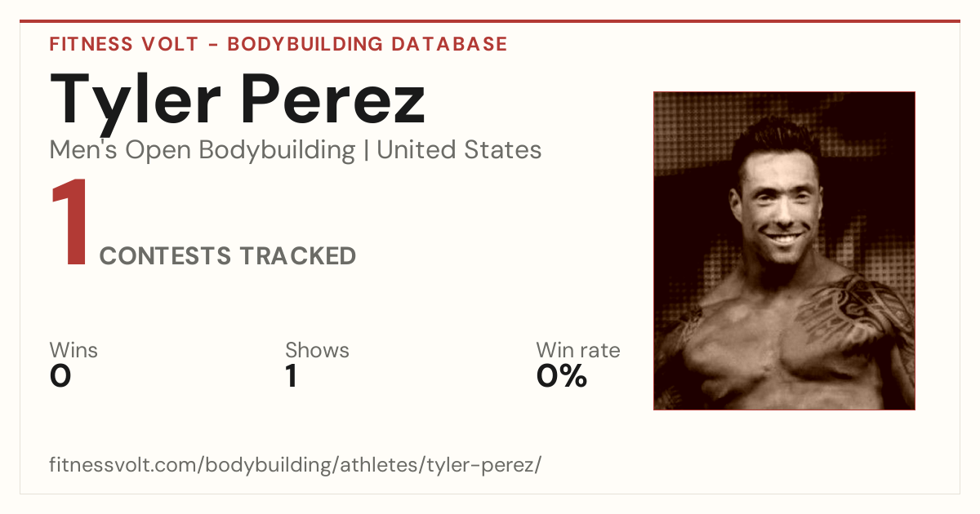Select the Men's Open Bodybuilding subtitle
Viewport: 980px width, 514px height.
(203, 150)
